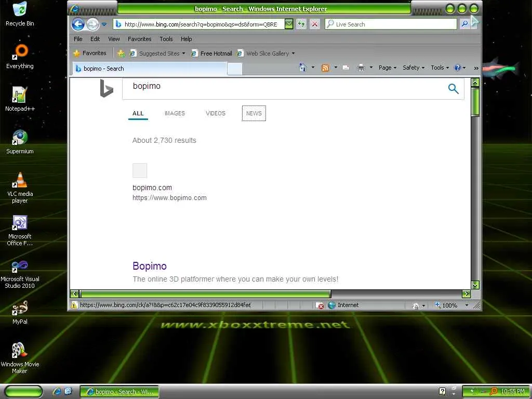
Task: Select the Supermium desktop shortcut
Action: point(20,142)
